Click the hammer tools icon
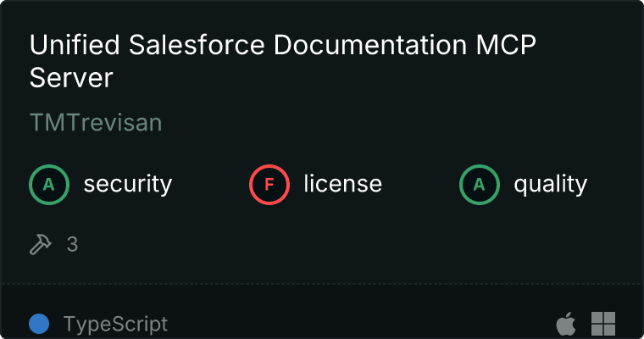Screen dimensions: 644x339 (x=40, y=244)
